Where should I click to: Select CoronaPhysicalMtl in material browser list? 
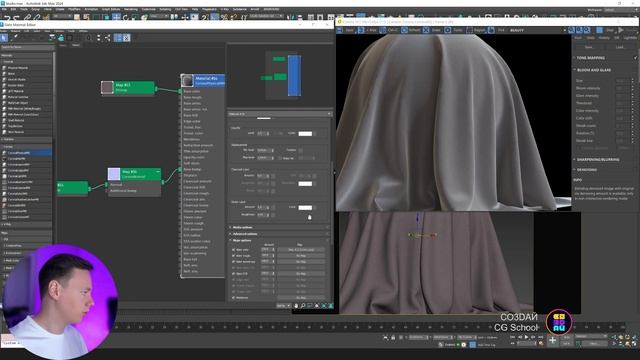(x=27, y=153)
